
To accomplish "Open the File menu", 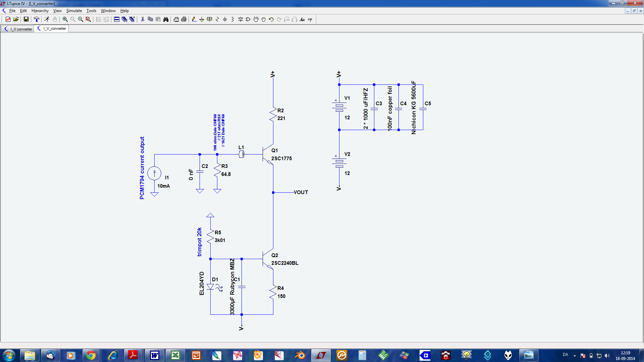I will (x=12, y=11).
